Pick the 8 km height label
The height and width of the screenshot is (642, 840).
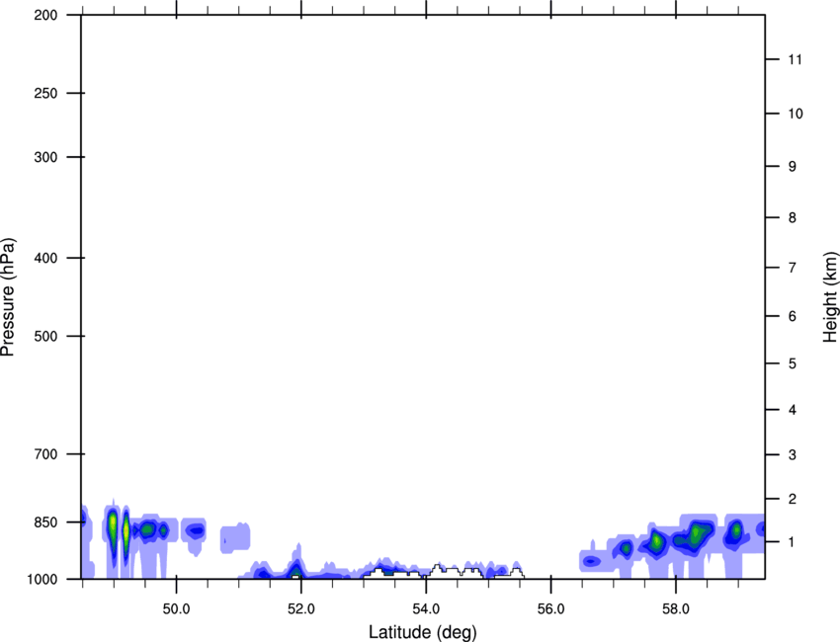792,217
